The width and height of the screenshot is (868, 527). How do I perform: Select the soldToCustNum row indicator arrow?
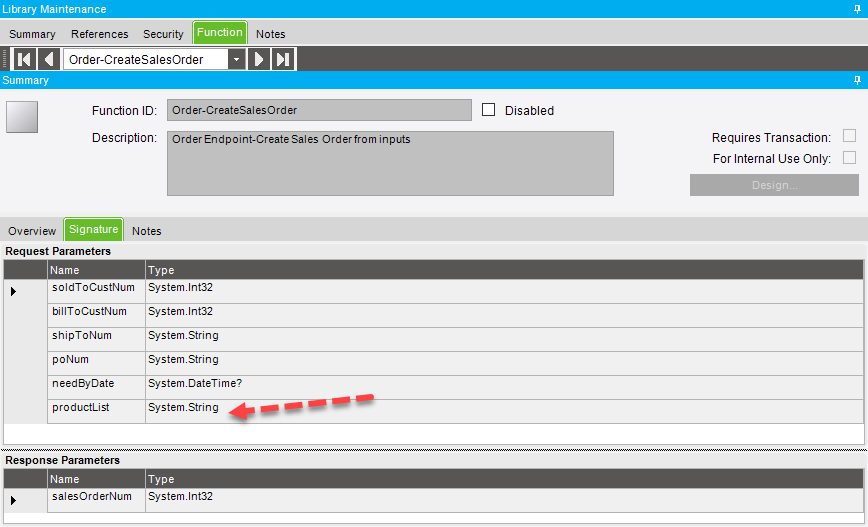tap(13, 291)
